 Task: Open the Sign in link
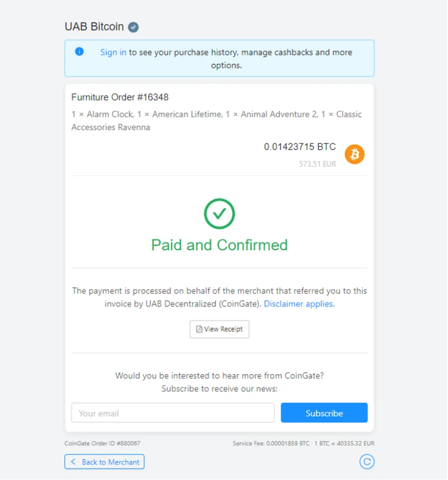[x=113, y=52]
